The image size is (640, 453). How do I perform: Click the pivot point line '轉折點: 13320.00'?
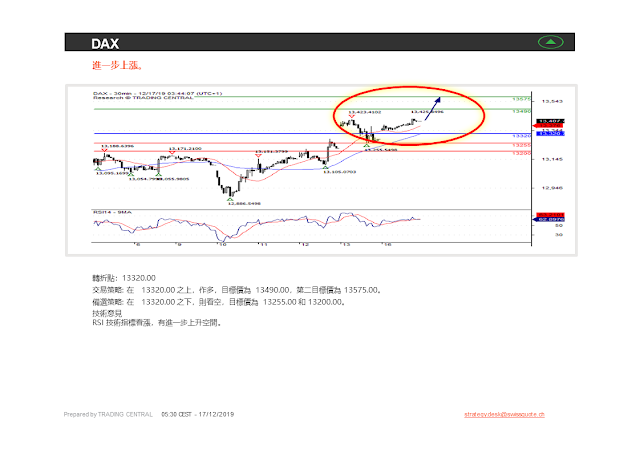coord(124,278)
